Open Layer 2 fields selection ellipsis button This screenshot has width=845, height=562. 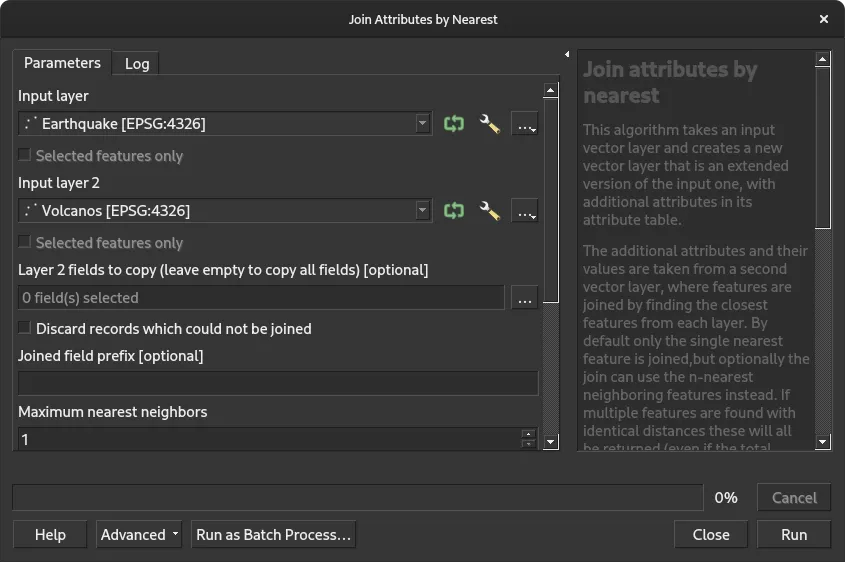[x=525, y=298]
